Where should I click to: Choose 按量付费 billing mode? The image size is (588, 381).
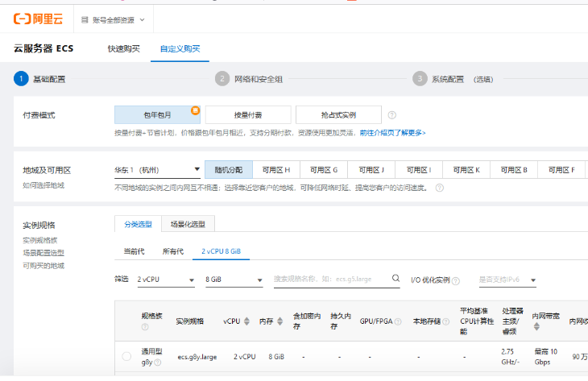click(x=247, y=114)
